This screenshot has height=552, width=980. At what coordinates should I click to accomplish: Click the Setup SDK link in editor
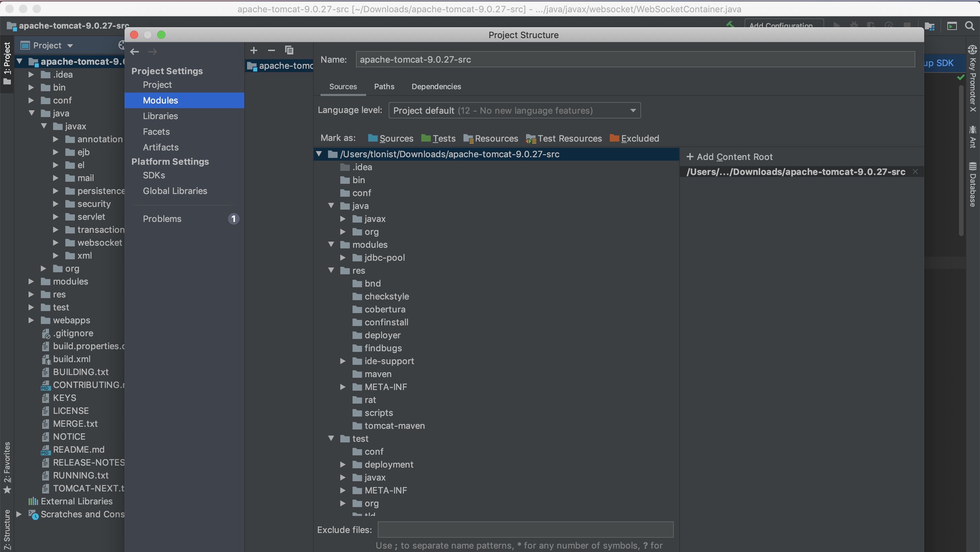(938, 63)
